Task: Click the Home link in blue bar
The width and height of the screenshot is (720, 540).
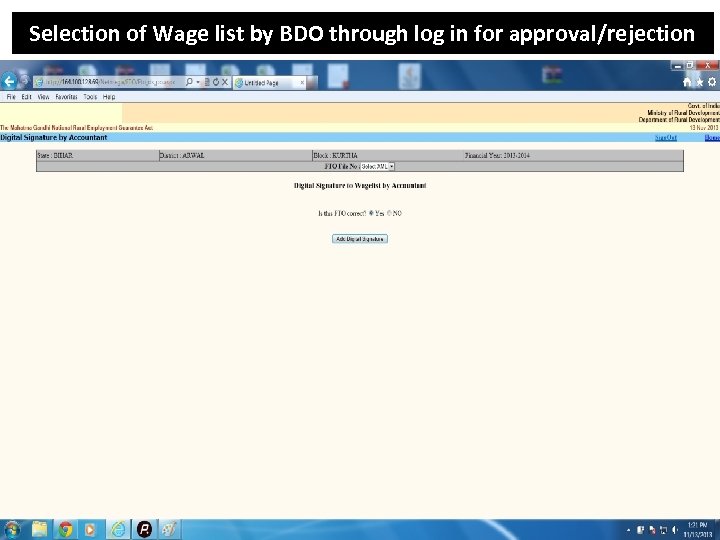Action: [x=712, y=138]
